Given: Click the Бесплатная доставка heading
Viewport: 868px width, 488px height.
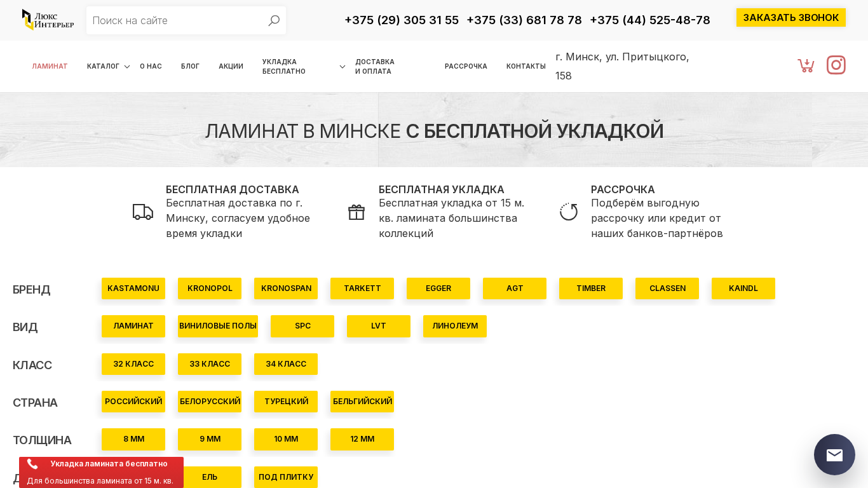Looking at the screenshot, I should [x=233, y=189].
